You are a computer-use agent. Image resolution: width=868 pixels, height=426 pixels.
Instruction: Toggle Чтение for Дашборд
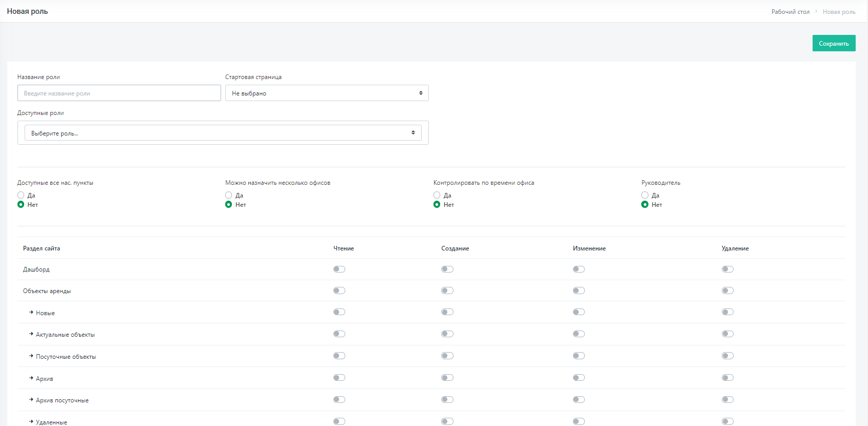(x=339, y=269)
